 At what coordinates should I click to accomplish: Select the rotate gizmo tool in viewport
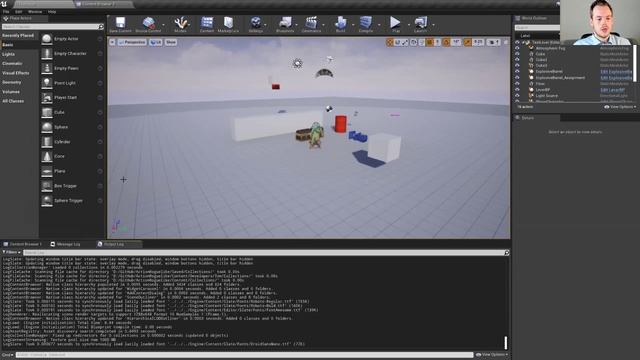[398, 42]
